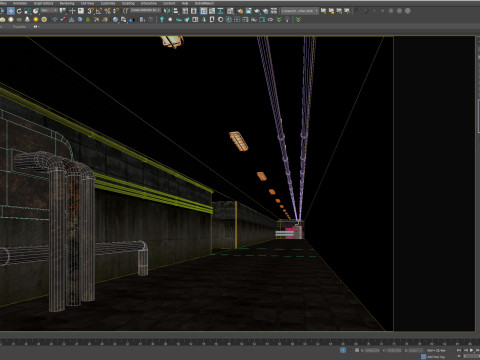The image size is (480, 360).
Task: Click the blue globe icon in second toolbar
Action: point(115,20)
